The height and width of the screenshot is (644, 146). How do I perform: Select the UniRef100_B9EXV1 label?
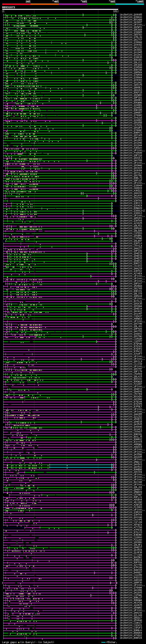[x=131, y=291]
